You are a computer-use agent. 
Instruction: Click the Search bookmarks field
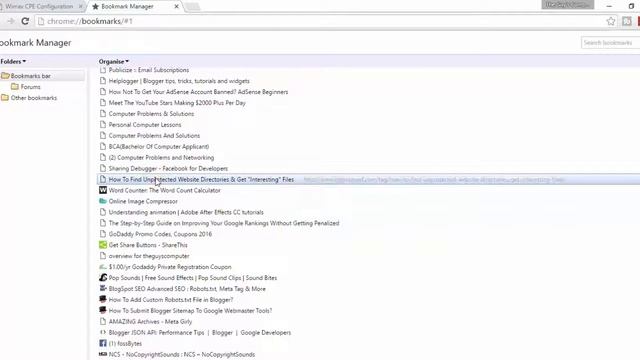pyautogui.click(x=610, y=42)
